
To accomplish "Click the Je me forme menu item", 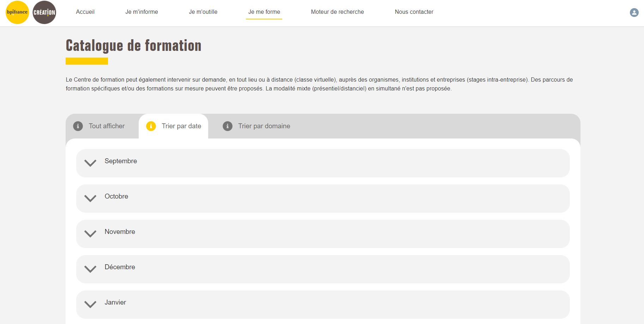I will 264,12.
